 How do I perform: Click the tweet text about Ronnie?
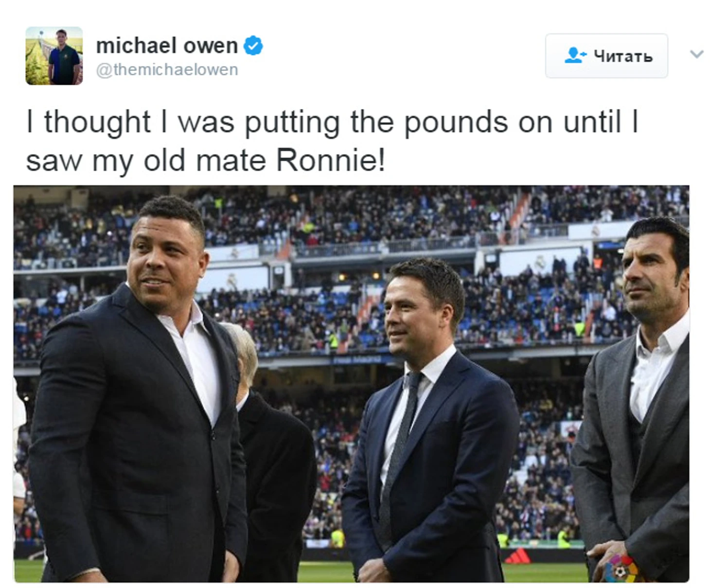(x=332, y=141)
